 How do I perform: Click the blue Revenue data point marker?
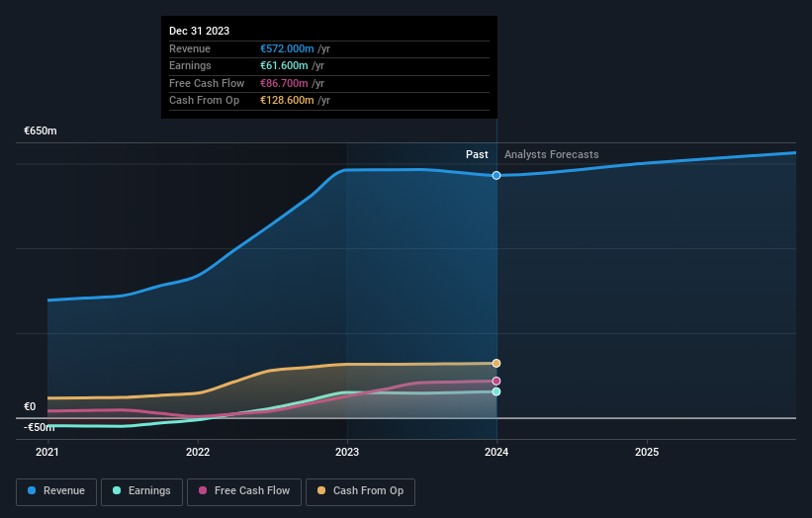pyautogui.click(x=496, y=175)
